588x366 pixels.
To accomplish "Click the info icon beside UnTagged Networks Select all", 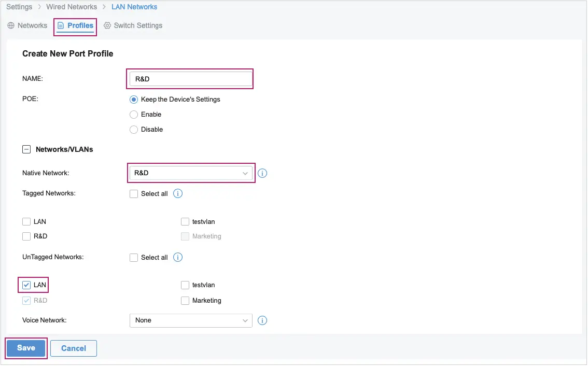I will pos(177,257).
